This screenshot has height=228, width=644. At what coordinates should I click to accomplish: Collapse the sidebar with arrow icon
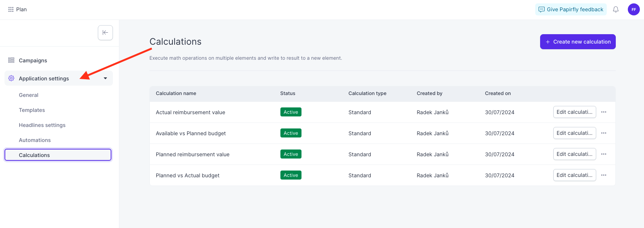click(x=105, y=33)
